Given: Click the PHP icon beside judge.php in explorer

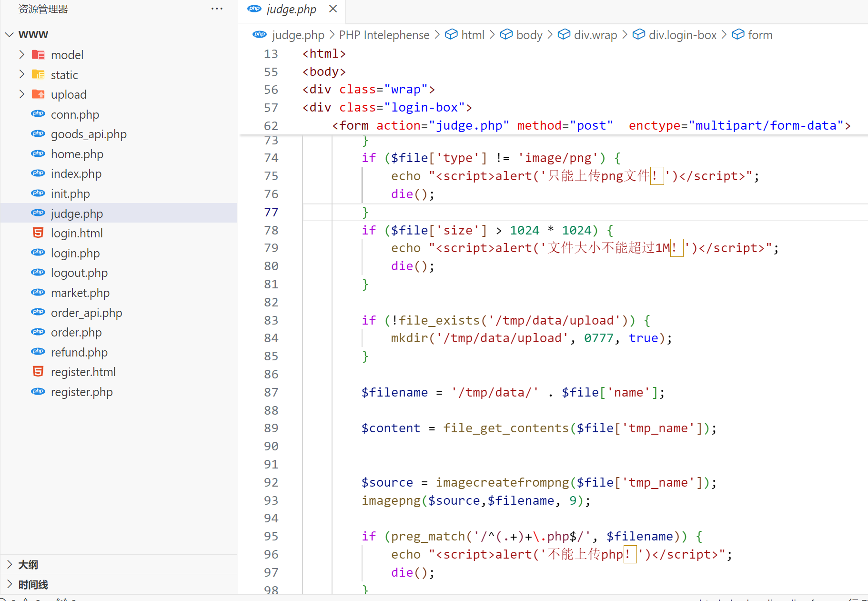Looking at the screenshot, I should [x=38, y=213].
